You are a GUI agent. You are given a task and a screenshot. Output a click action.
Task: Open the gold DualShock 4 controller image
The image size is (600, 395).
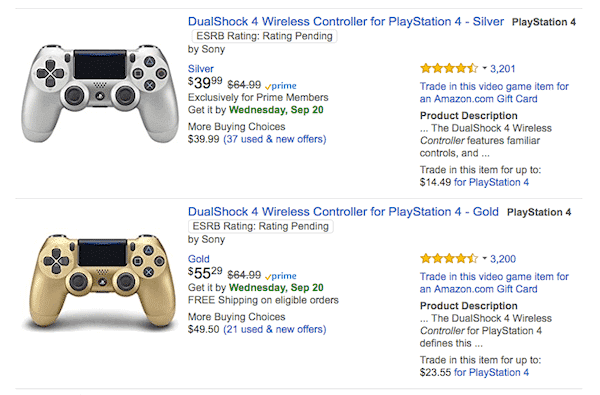[x=101, y=281]
